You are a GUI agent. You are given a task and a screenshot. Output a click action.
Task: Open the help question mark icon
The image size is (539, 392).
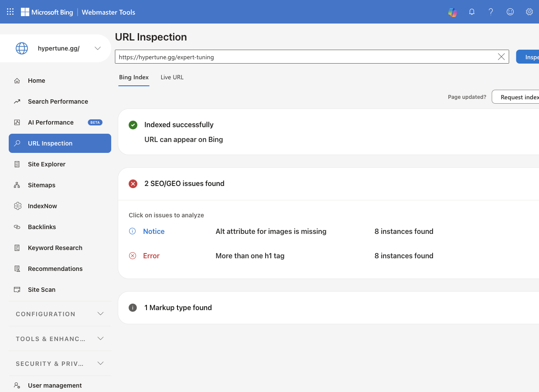tap(491, 12)
